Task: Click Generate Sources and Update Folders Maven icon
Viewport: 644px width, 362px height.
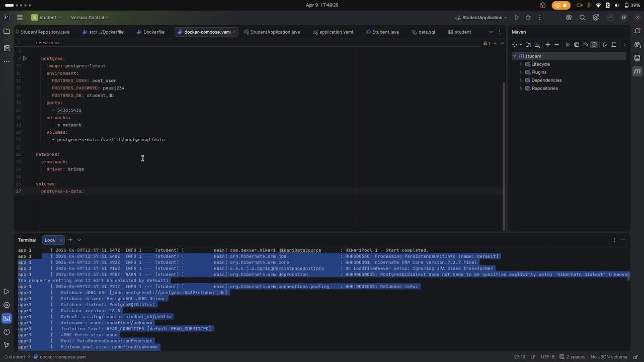Action: [x=528, y=45]
